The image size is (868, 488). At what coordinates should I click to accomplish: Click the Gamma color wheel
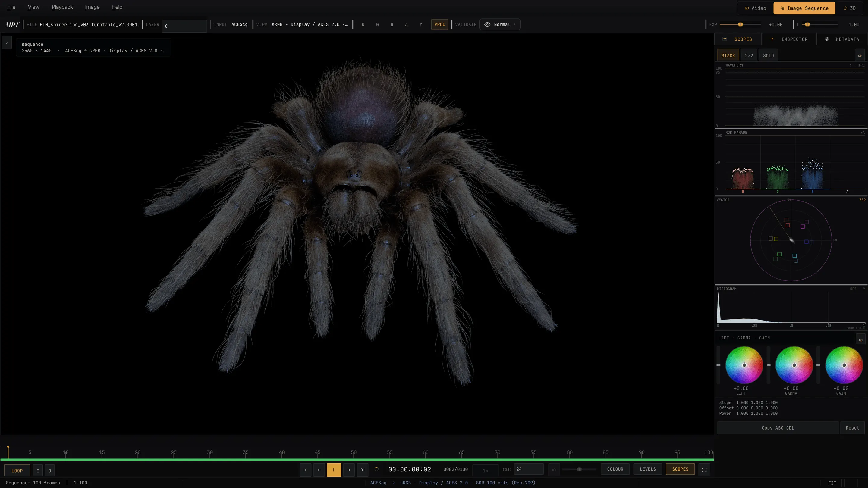click(x=794, y=365)
